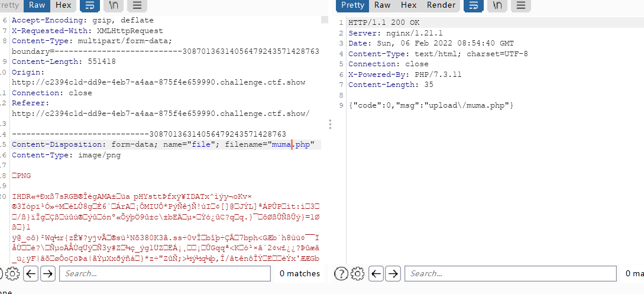
Task: Click the HTTP/1.1 200 OK status line
Action: click(x=384, y=22)
